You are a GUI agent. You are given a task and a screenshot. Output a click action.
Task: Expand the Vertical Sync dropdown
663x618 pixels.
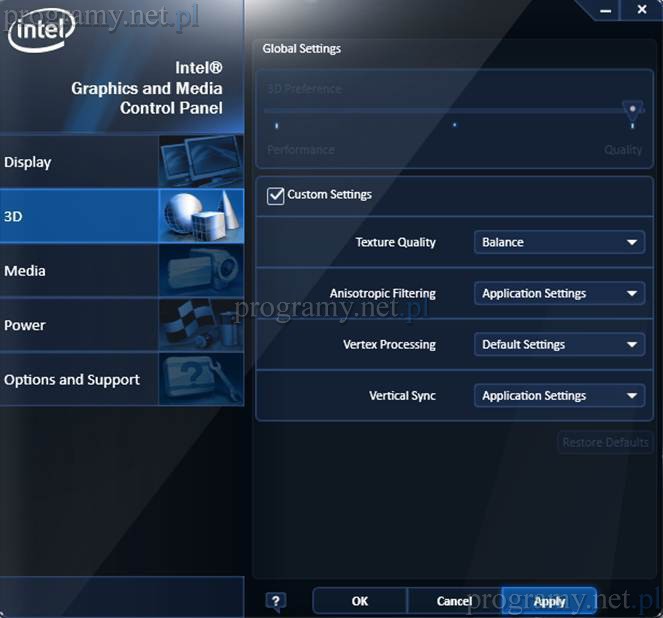click(558, 395)
